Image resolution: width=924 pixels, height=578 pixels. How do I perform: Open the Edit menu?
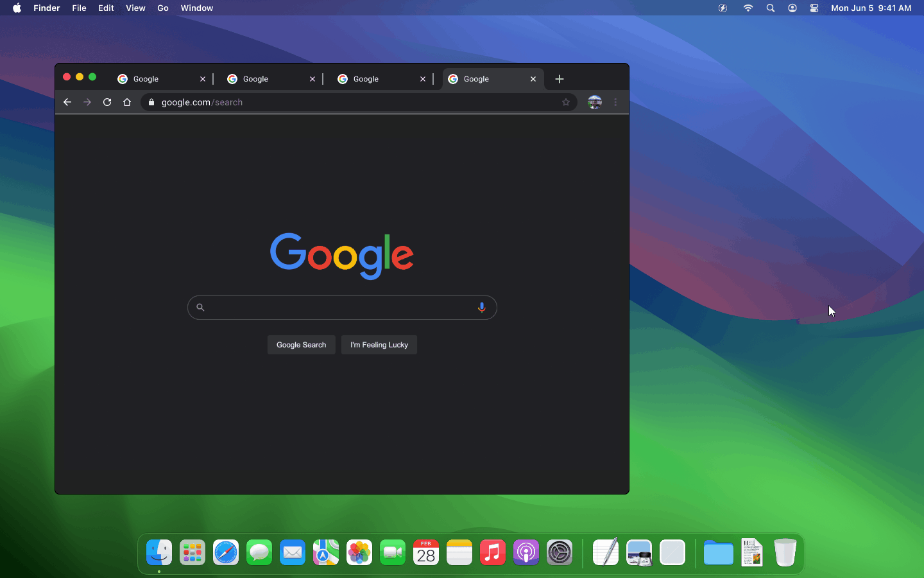[x=106, y=8]
